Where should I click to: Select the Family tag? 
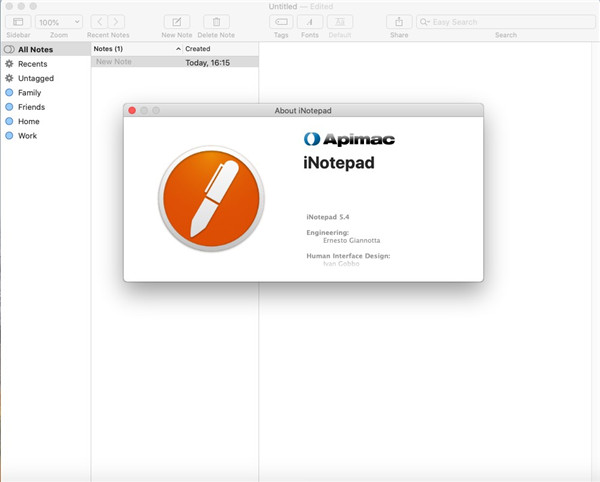click(29, 92)
